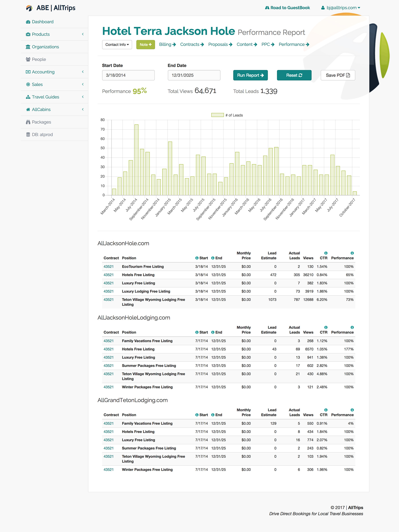The width and height of the screenshot is (399, 532).
Task: Open the Contact Info dropdown
Action: coord(117,45)
